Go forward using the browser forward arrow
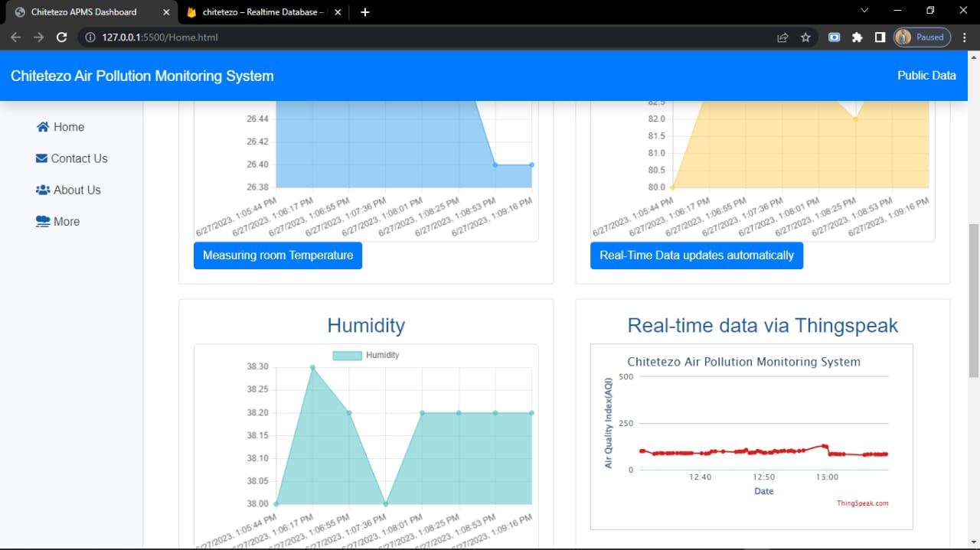The height and width of the screenshot is (550, 980). point(39,37)
